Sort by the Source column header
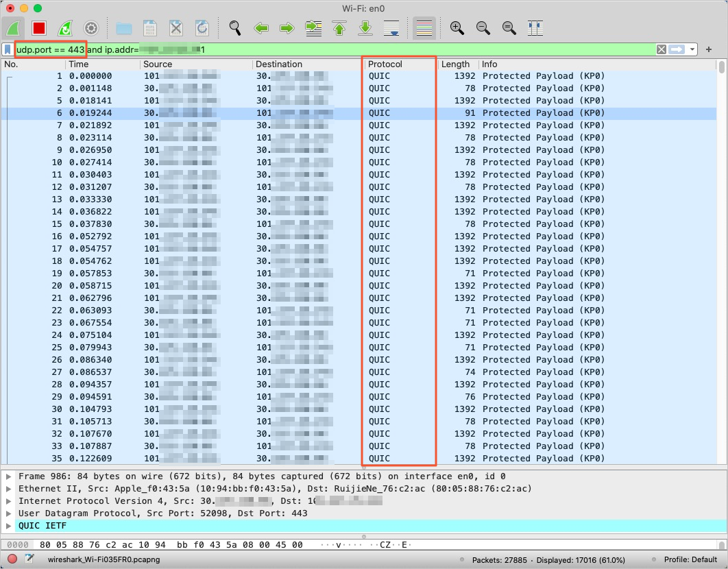 tap(196, 64)
